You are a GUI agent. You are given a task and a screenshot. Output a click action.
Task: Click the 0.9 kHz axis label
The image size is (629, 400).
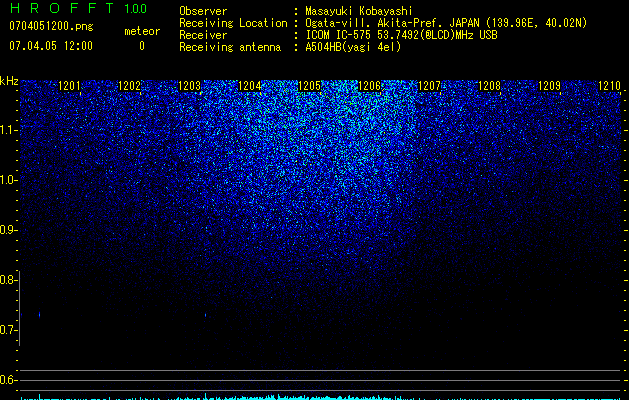pyautogui.click(x=8, y=230)
